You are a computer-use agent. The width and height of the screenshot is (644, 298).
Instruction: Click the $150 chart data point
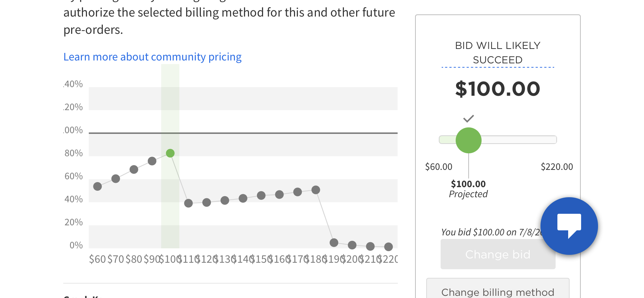pyautogui.click(x=261, y=195)
